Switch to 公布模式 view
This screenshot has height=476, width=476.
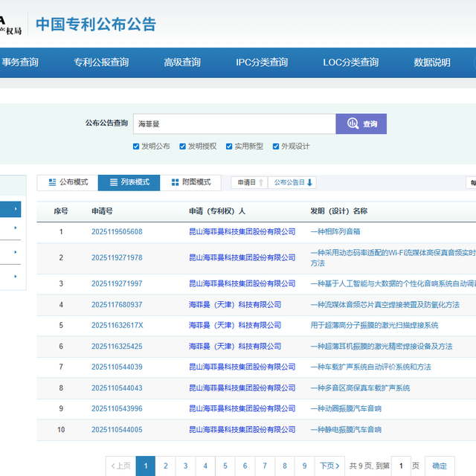tap(68, 182)
